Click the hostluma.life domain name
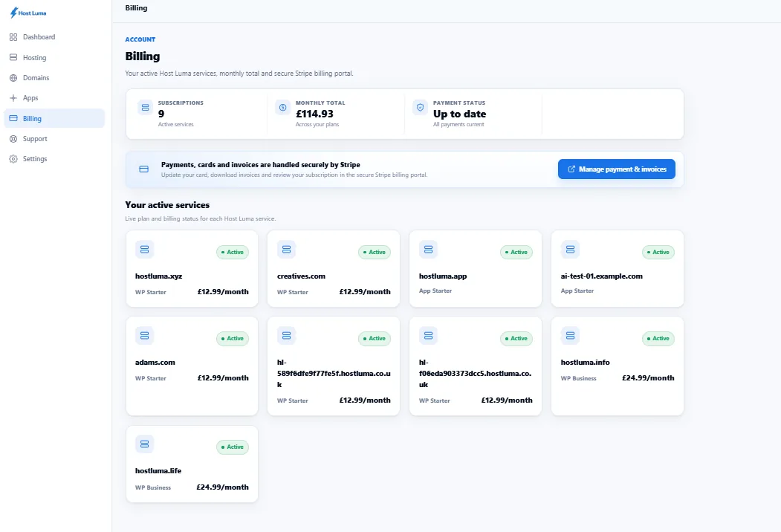This screenshot has width=781, height=532. point(158,471)
